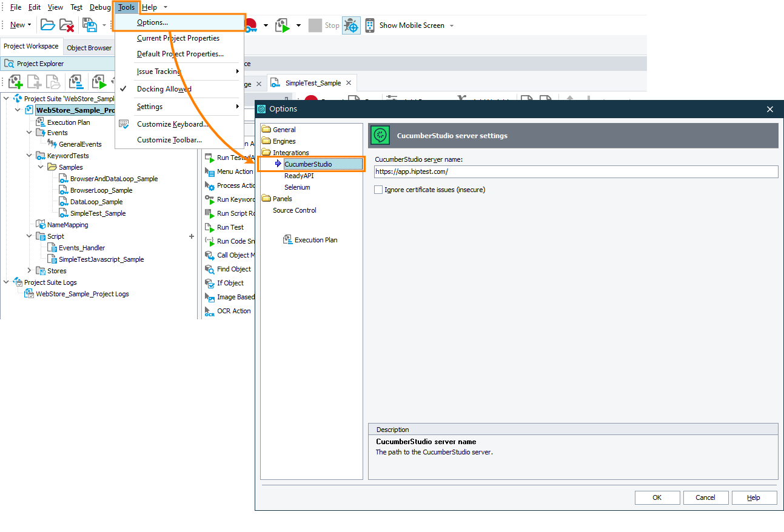Image resolution: width=784 pixels, height=532 pixels.
Task: Expand the Stores tree node
Action: click(29, 271)
